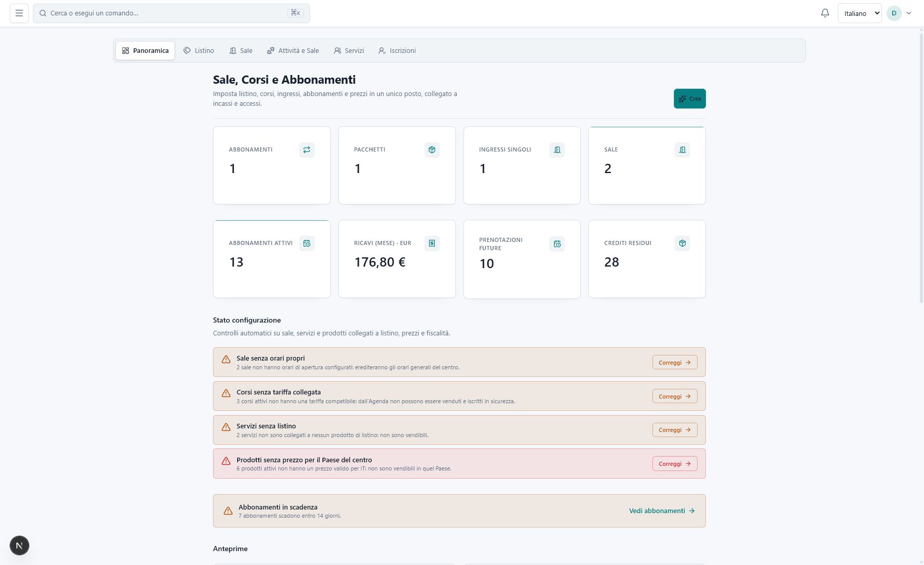The width and height of the screenshot is (924, 565).
Task: Click the Servizi tab people icon
Action: click(x=337, y=51)
